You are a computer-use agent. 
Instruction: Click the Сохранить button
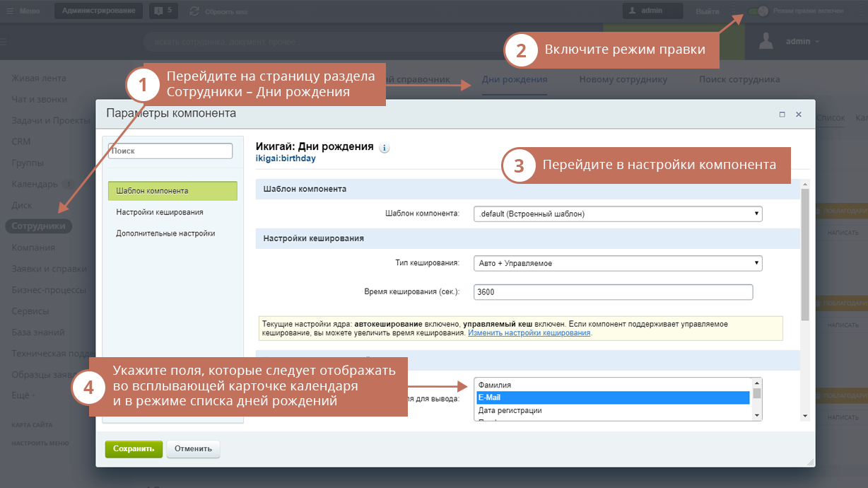(x=134, y=449)
